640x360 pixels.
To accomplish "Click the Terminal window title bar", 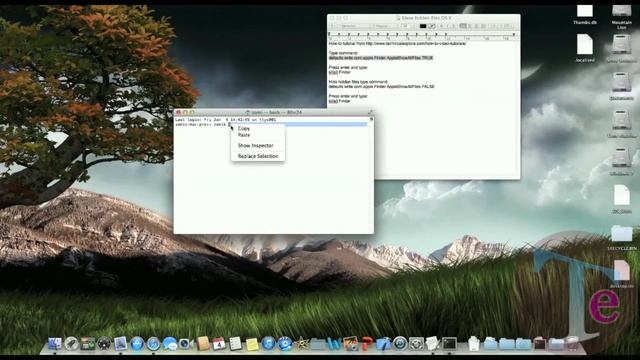I will pyautogui.click(x=273, y=112).
